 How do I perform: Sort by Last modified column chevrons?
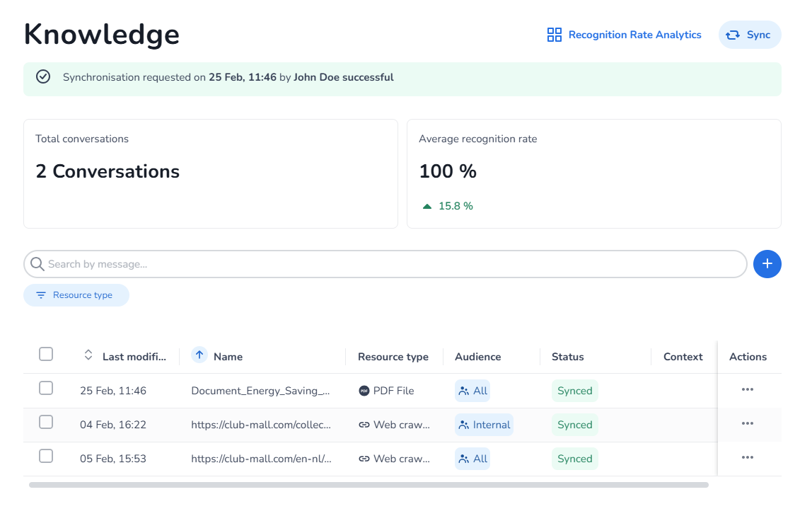(x=88, y=355)
